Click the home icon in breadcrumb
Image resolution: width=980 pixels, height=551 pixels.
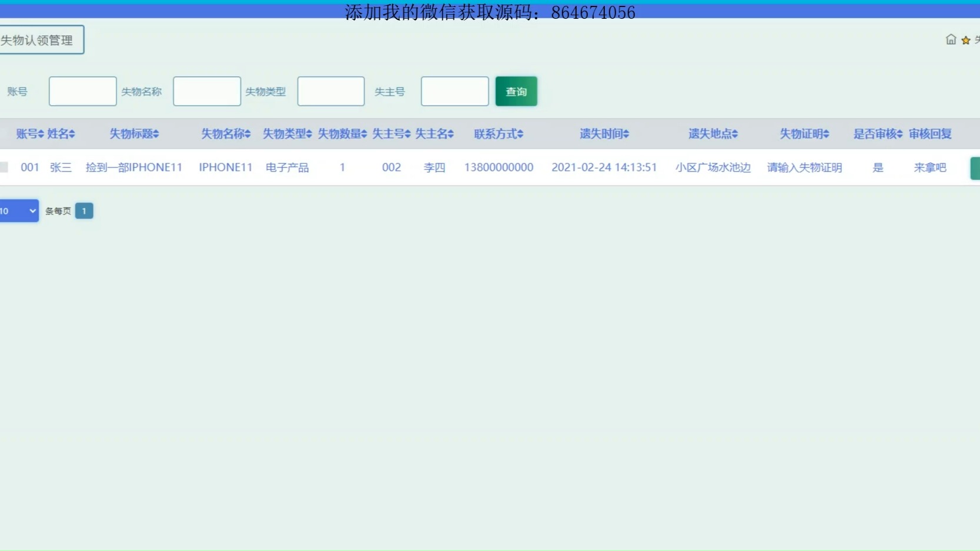[951, 39]
